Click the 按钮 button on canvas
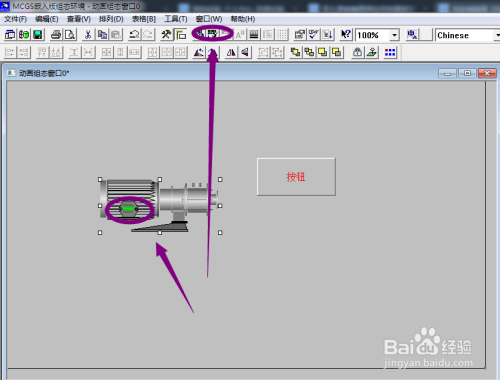The height and width of the screenshot is (380, 500). point(296,177)
